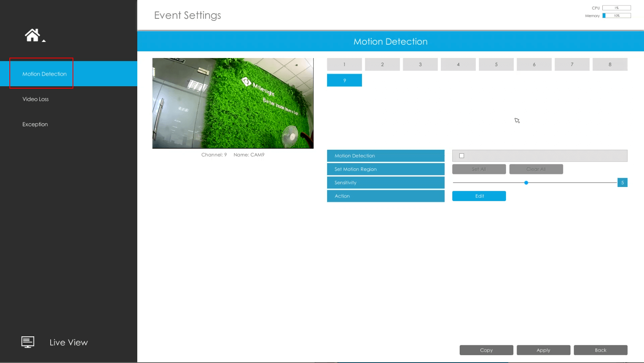
Task: Open the Edit dialog for Action
Action: (479, 196)
